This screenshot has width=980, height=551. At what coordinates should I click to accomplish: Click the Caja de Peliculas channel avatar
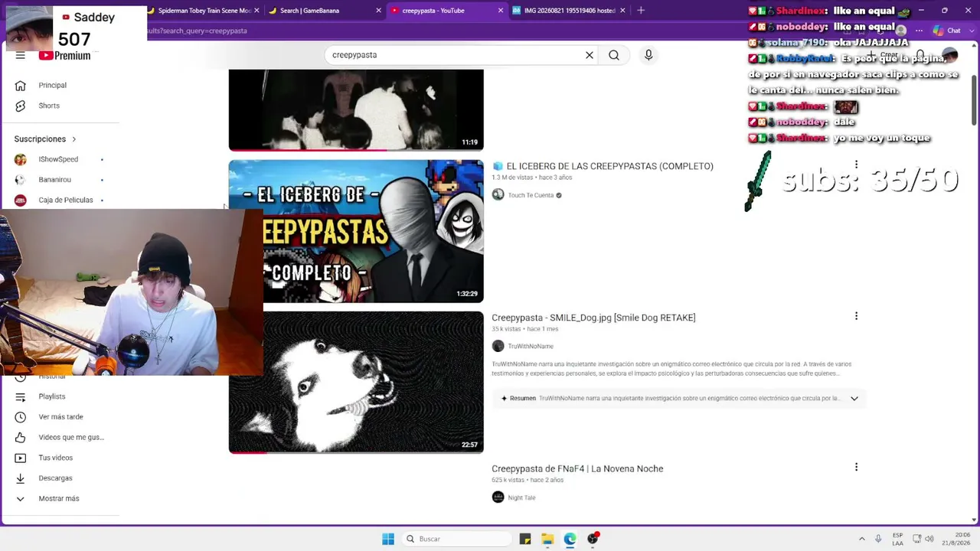point(21,200)
